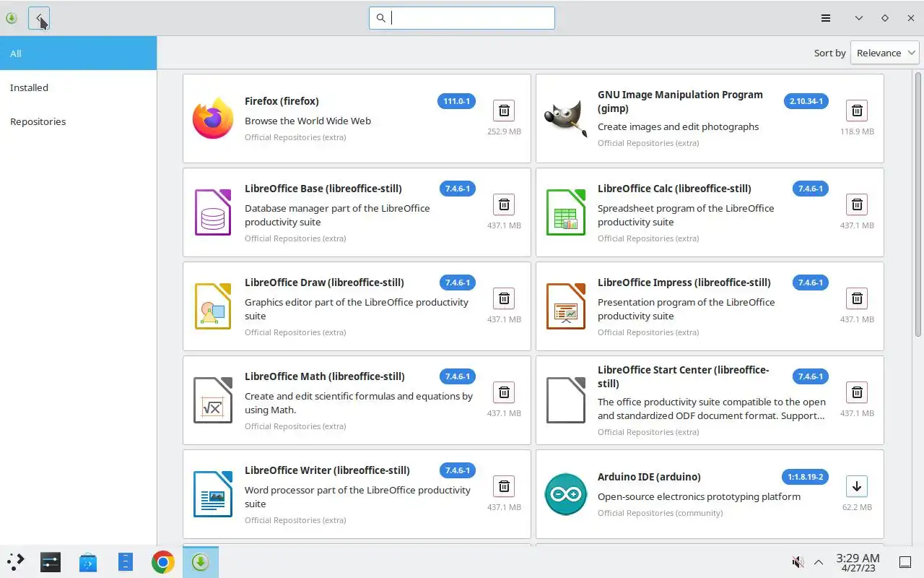Click Firefox version badge 111.0-1

coord(456,101)
